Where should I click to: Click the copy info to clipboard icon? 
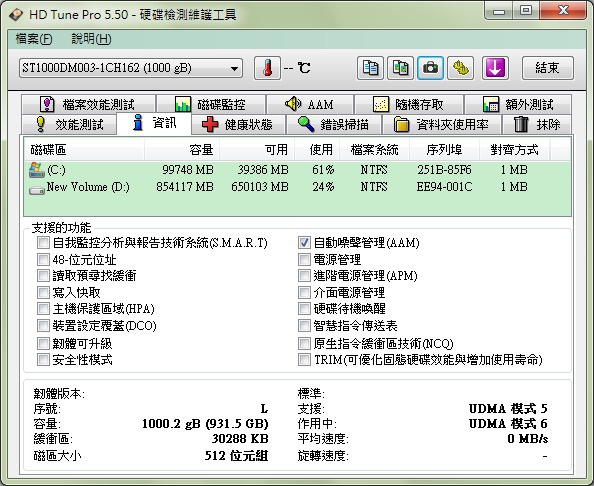pos(370,68)
